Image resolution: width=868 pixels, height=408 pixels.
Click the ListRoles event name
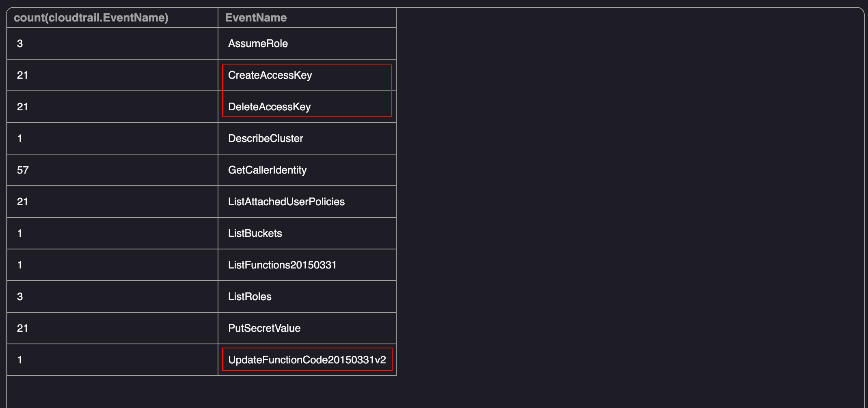click(250, 297)
